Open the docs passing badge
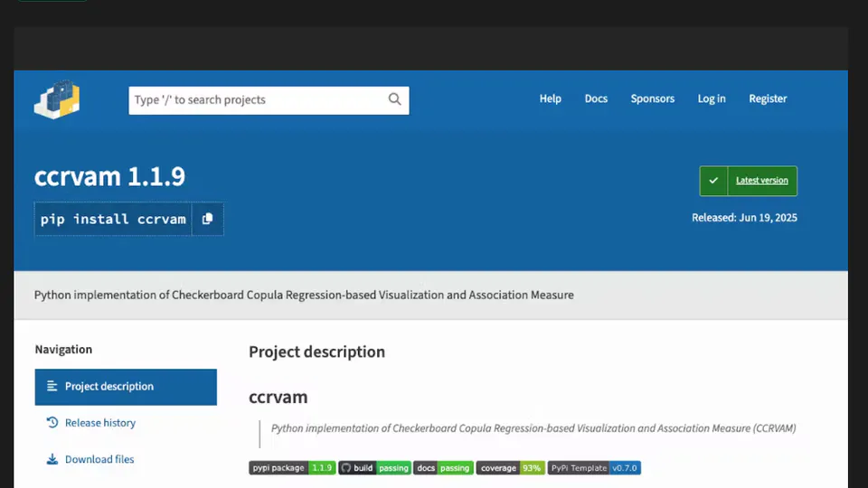868x488 pixels. (x=443, y=468)
